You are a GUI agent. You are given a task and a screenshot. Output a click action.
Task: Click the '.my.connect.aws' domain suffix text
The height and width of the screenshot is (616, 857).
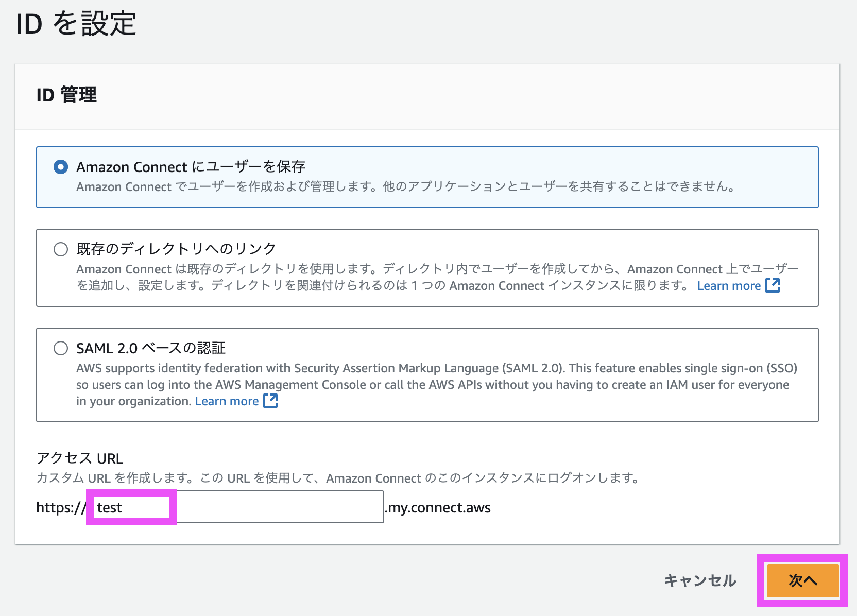click(x=438, y=508)
